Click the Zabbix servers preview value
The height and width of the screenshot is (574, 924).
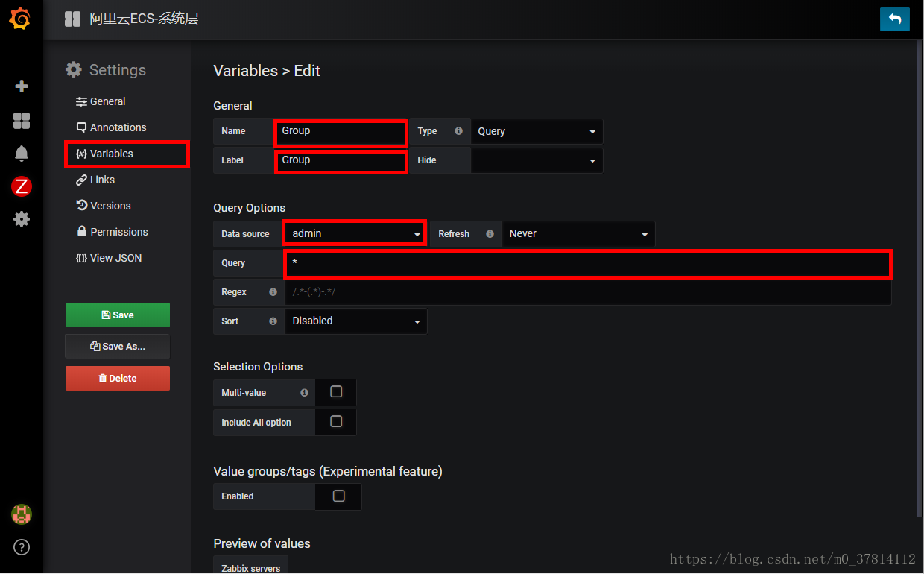pyautogui.click(x=251, y=567)
